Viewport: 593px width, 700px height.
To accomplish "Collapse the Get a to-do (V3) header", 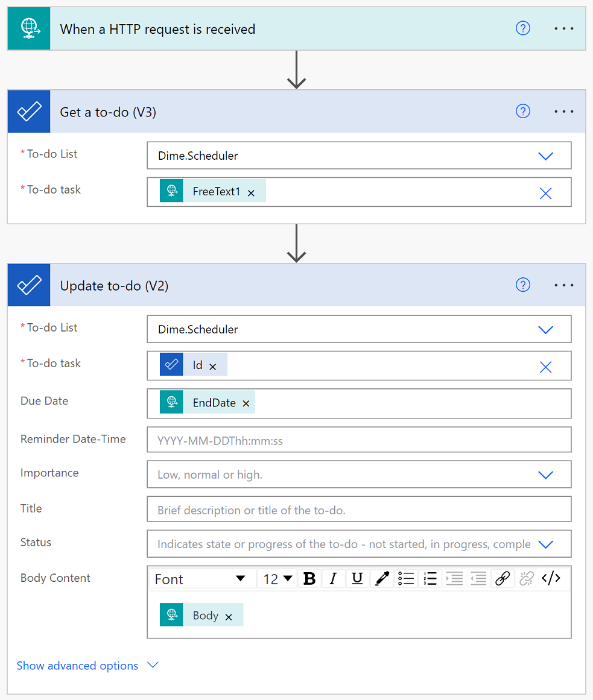I will 271,112.
